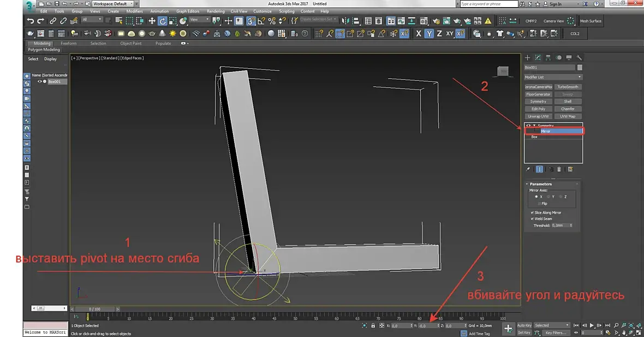
Task: Open the Material Editor icon
Action: [424, 21]
